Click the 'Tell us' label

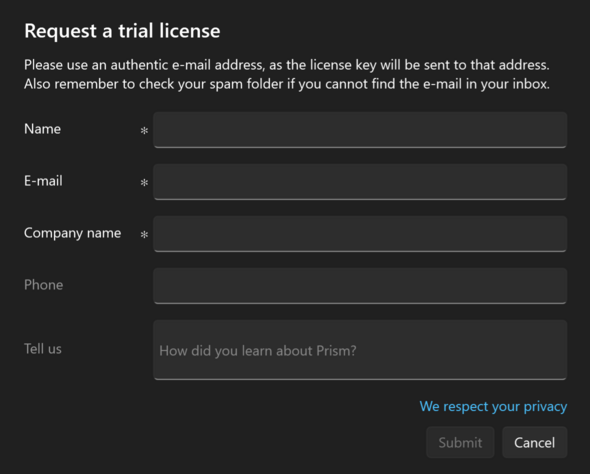point(43,349)
